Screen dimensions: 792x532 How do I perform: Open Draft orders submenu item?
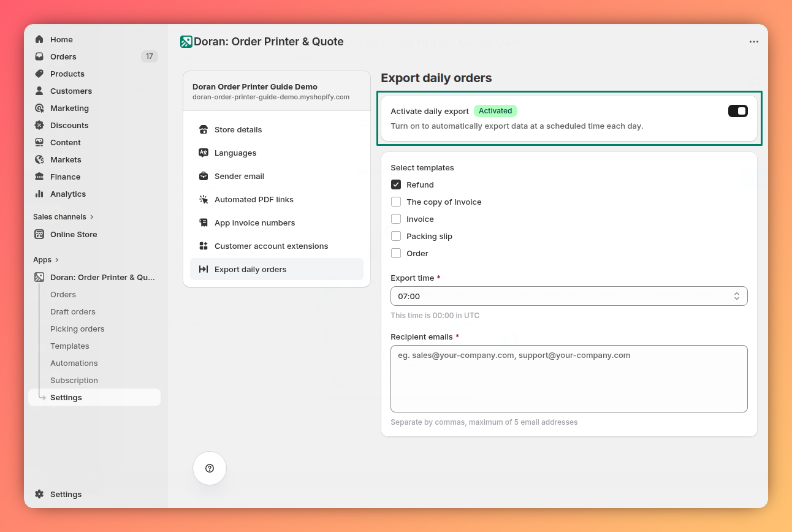[x=73, y=311]
